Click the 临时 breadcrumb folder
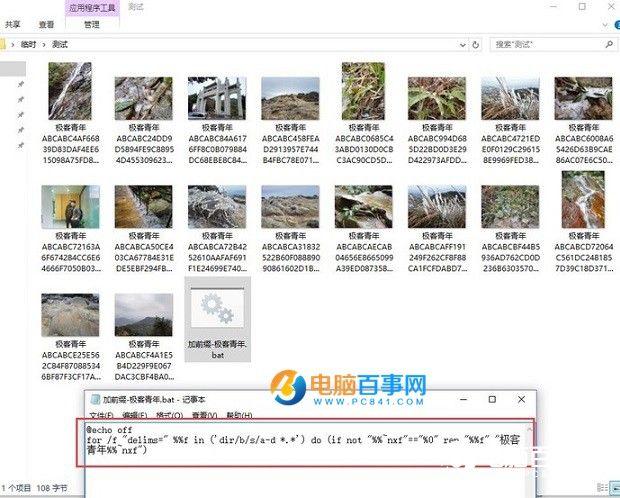This screenshot has width=620, height=498. [x=28, y=45]
